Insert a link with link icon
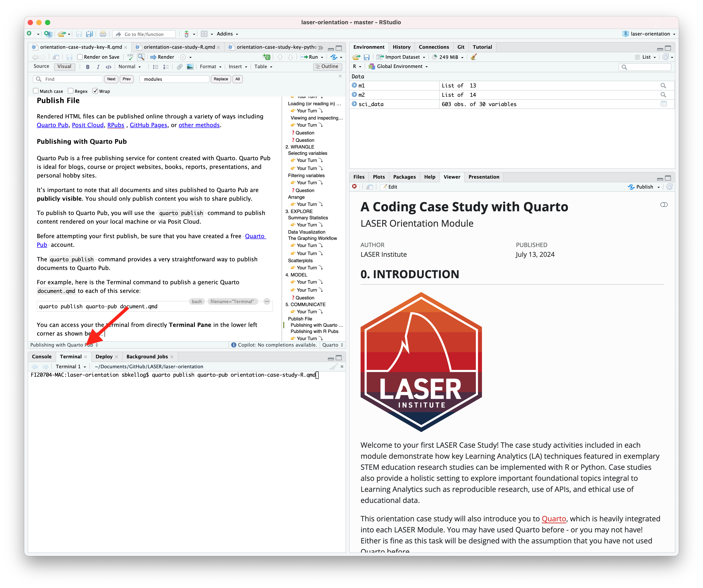703x588 pixels. tap(180, 67)
